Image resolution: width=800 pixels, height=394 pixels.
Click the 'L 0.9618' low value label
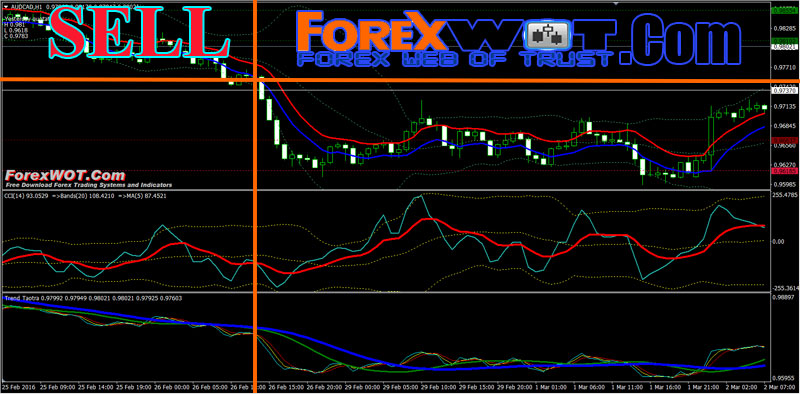pyautogui.click(x=16, y=30)
